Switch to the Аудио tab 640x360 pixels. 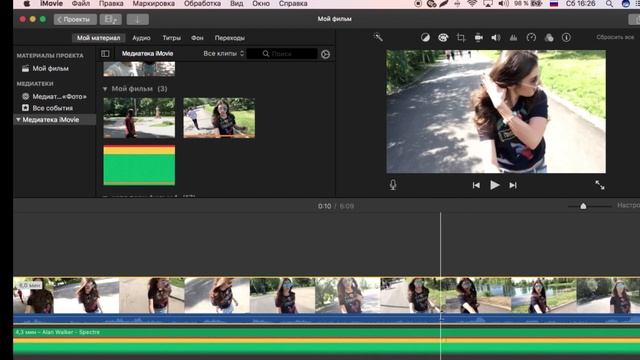141,38
